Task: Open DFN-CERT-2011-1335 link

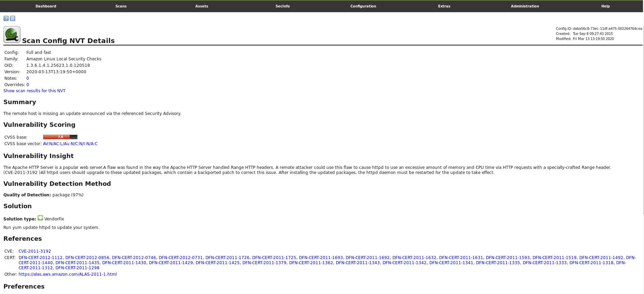Action: click(x=498, y=263)
